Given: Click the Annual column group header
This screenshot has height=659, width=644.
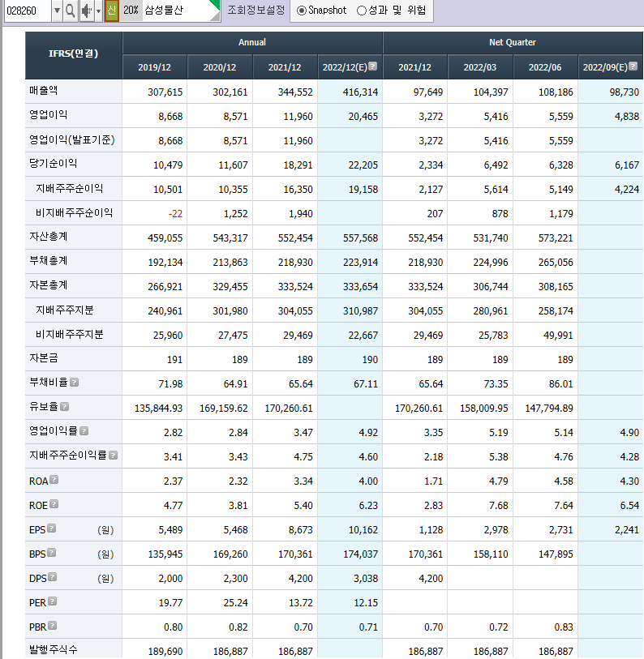Looking at the screenshot, I should coord(252,42).
